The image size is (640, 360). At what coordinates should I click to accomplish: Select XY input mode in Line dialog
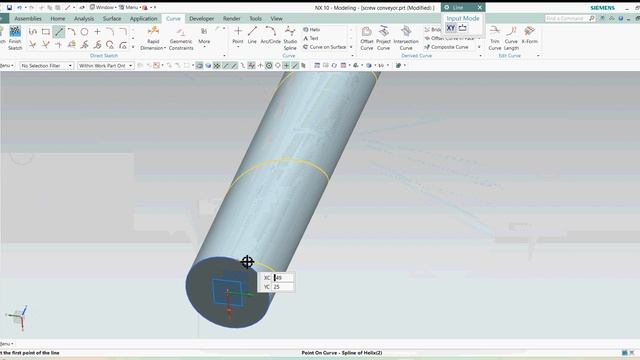coord(451,28)
